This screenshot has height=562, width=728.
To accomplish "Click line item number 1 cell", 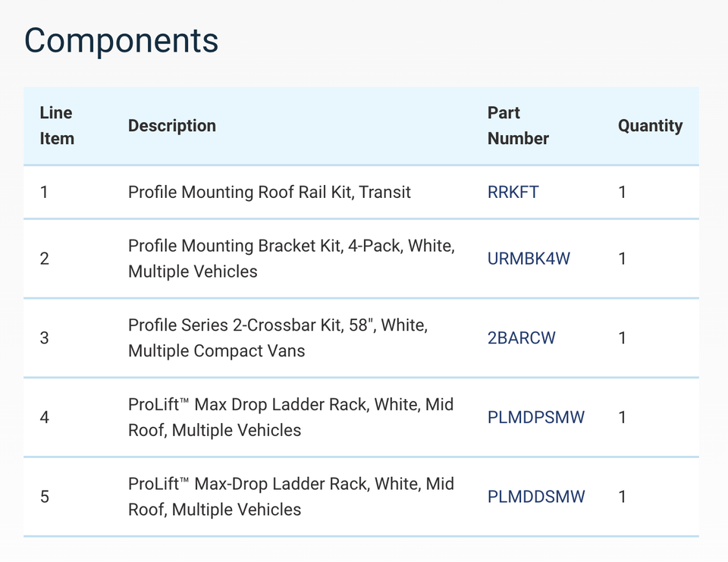I will pyautogui.click(x=44, y=192).
